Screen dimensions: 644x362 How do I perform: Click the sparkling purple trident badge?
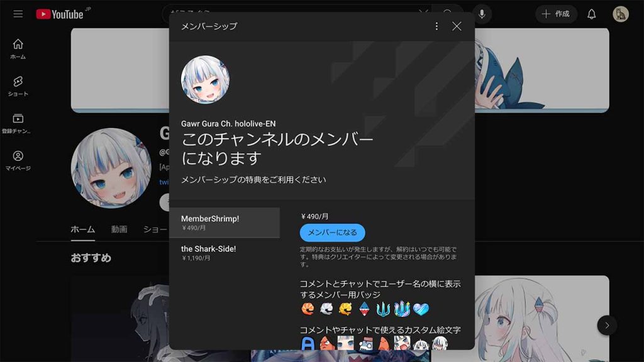[402, 309]
